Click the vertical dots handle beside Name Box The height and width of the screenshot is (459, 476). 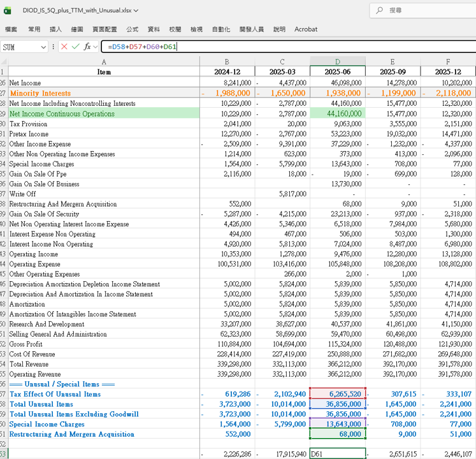coord(54,47)
